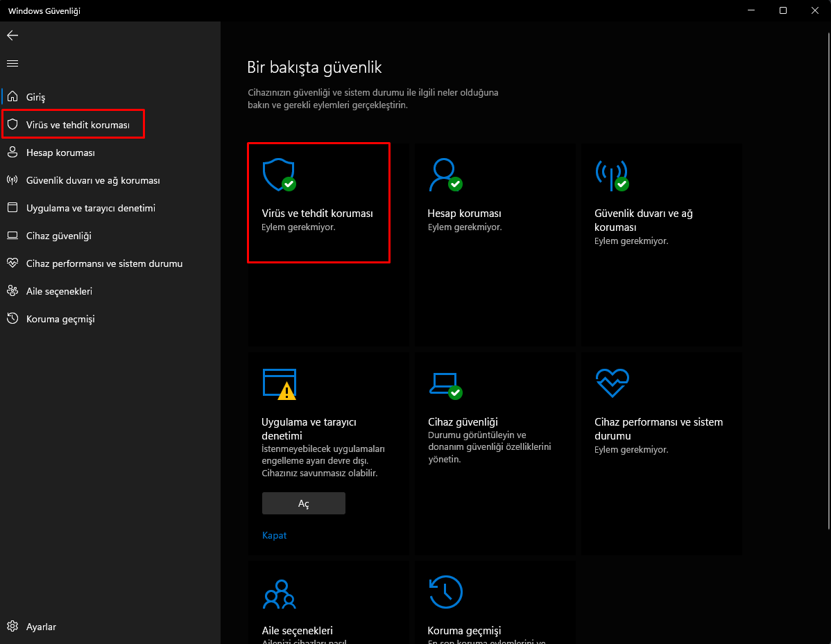Open Güvenlik duvarı ve ağ koruması card title

coord(644,220)
